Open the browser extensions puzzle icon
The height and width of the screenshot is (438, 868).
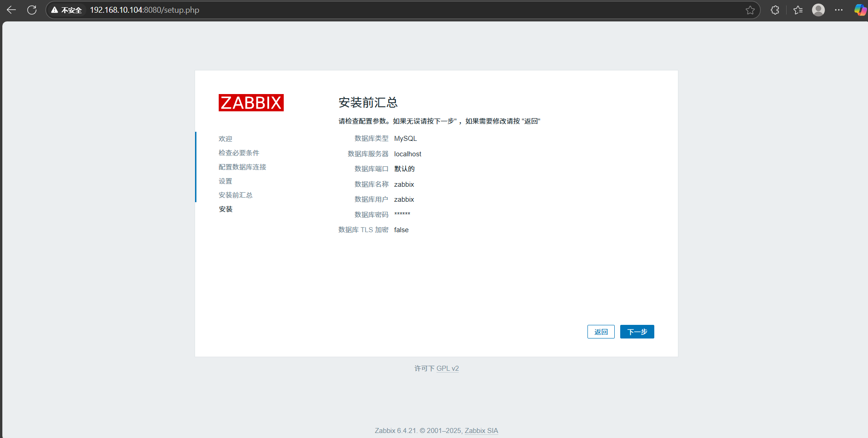click(775, 10)
